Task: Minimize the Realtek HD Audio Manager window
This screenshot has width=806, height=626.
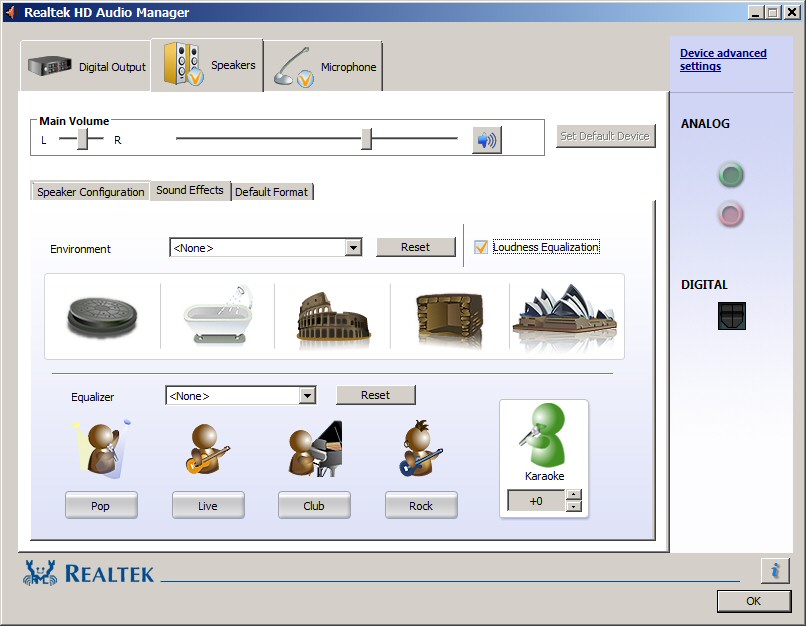Action: (x=755, y=12)
